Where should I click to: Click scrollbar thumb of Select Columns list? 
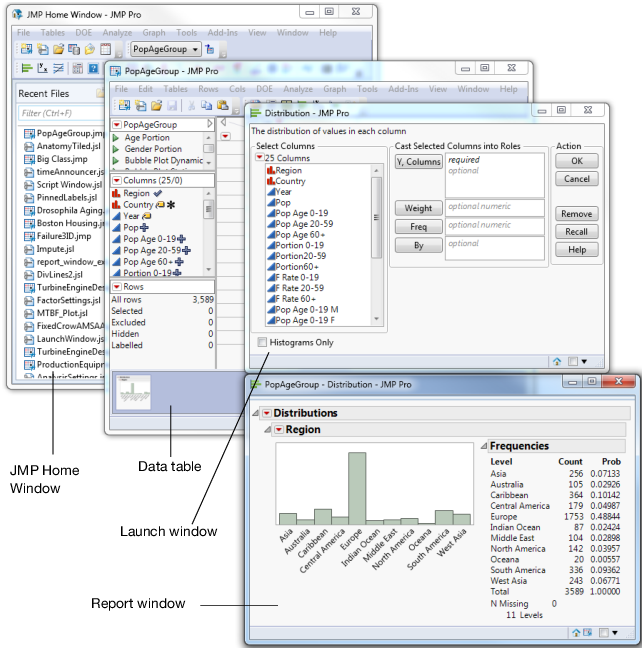click(376, 218)
